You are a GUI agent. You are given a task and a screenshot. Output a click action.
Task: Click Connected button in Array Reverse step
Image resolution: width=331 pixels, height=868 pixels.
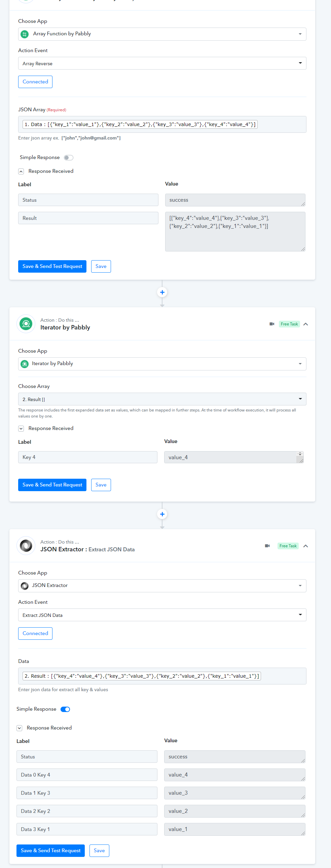(x=35, y=82)
